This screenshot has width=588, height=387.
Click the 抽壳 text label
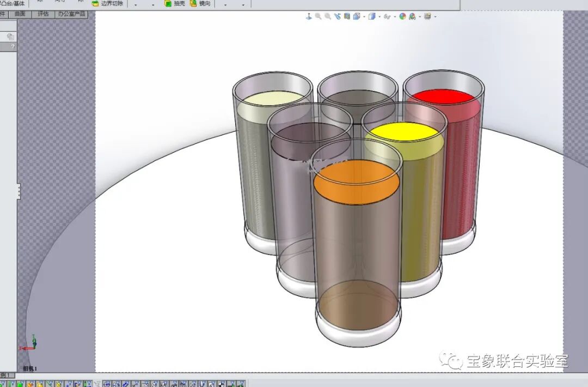coord(179,3)
